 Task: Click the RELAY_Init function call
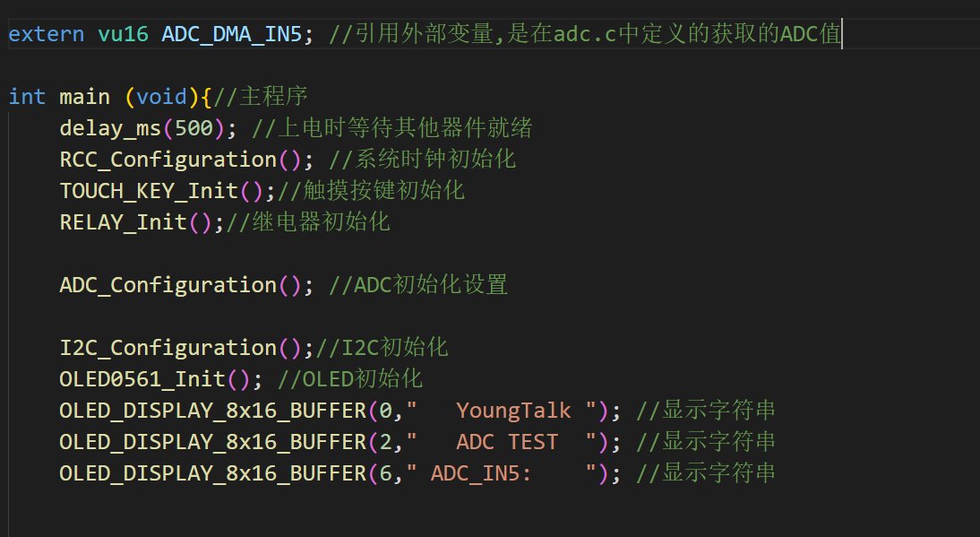[123, 222]
